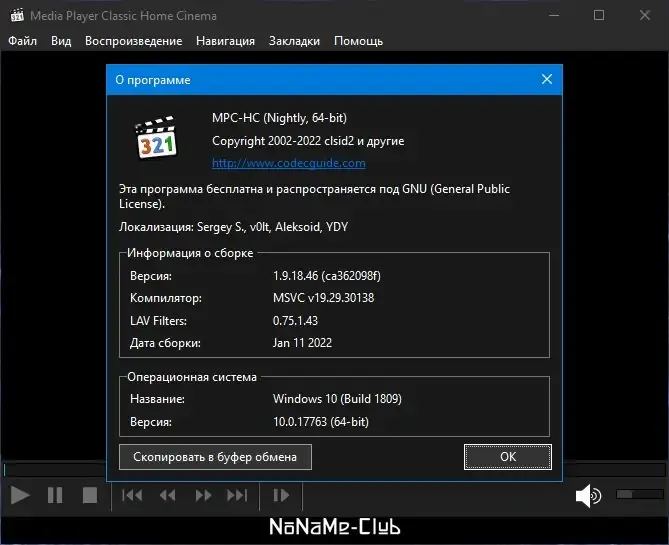Viewport: 669px width, 545px height.
Task: Open the Закладки menu
Action: pos(294,41)
